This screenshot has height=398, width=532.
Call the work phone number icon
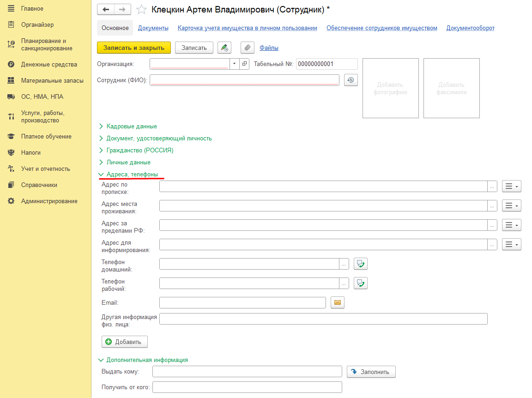tap(360, 283)
